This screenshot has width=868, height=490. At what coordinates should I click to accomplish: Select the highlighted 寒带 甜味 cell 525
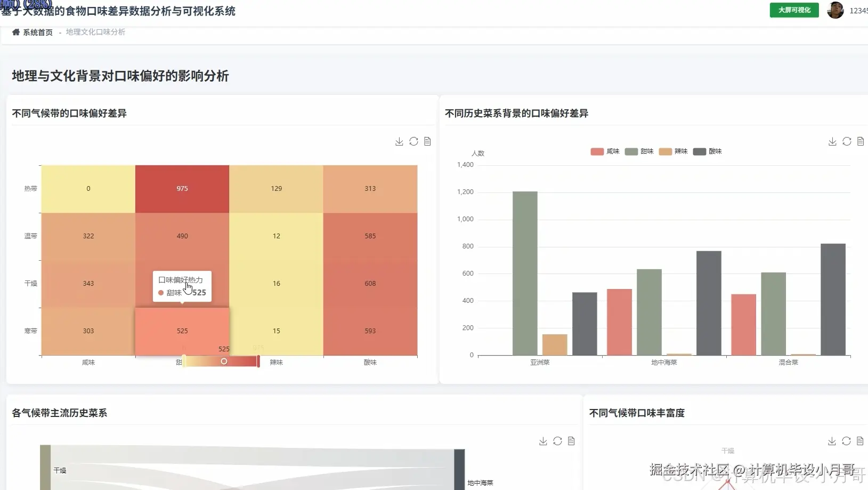[x=182, y=331]
